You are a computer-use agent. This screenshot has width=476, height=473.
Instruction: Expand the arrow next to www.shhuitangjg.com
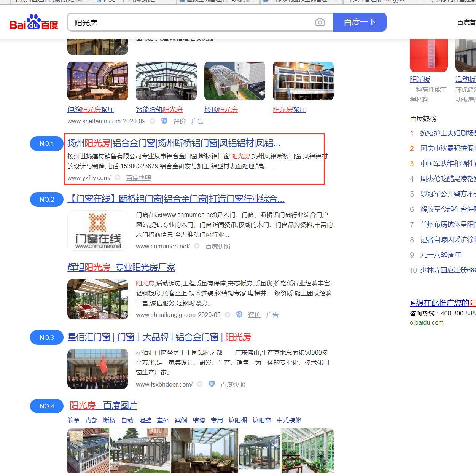[x=228, y=315]
